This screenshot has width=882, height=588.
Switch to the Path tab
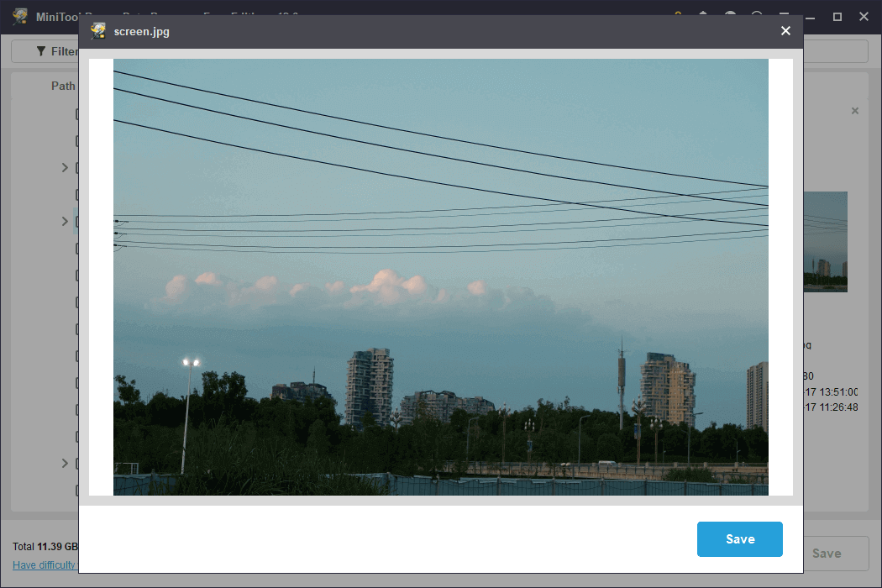(x=62, y=85)
